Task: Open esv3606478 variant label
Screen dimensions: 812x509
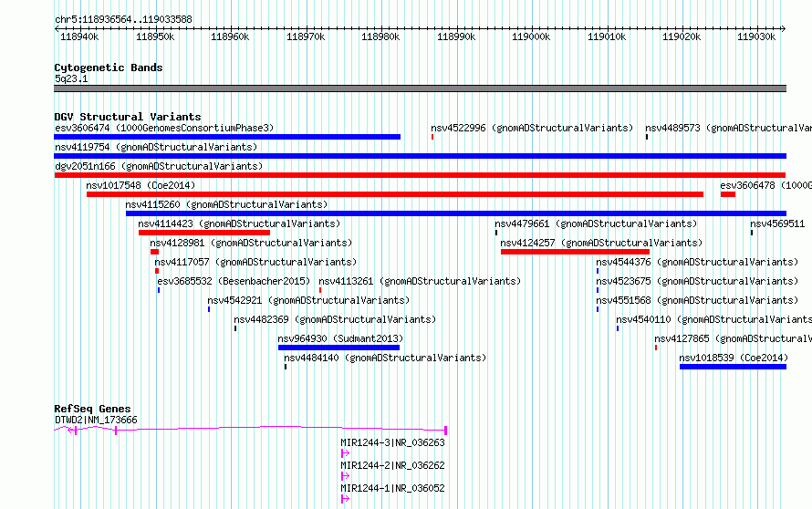Action: (765, 185)
